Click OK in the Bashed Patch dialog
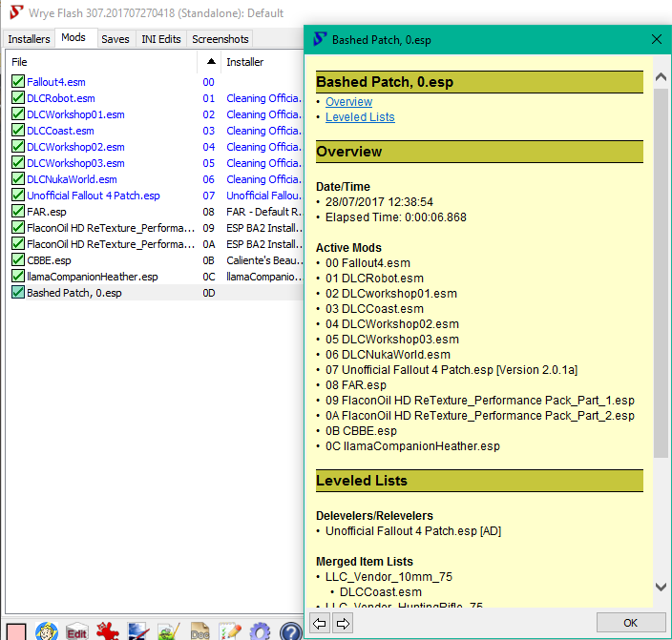This screenshot has height=640, width=672. click(630, 623)
